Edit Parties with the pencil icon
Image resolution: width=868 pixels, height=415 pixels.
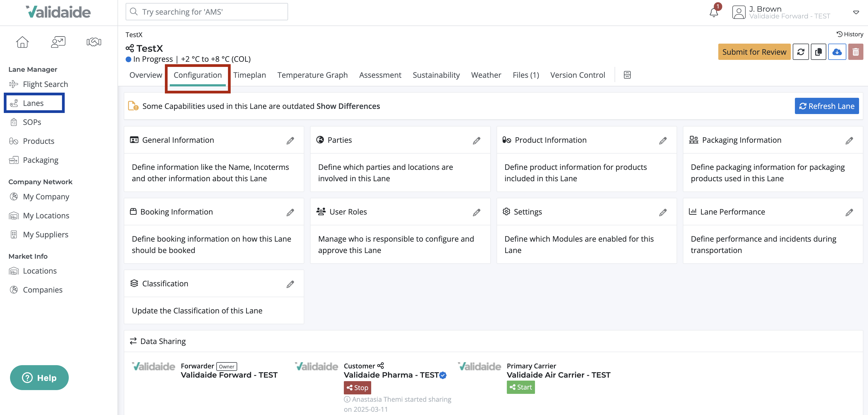tap(477, 141)
